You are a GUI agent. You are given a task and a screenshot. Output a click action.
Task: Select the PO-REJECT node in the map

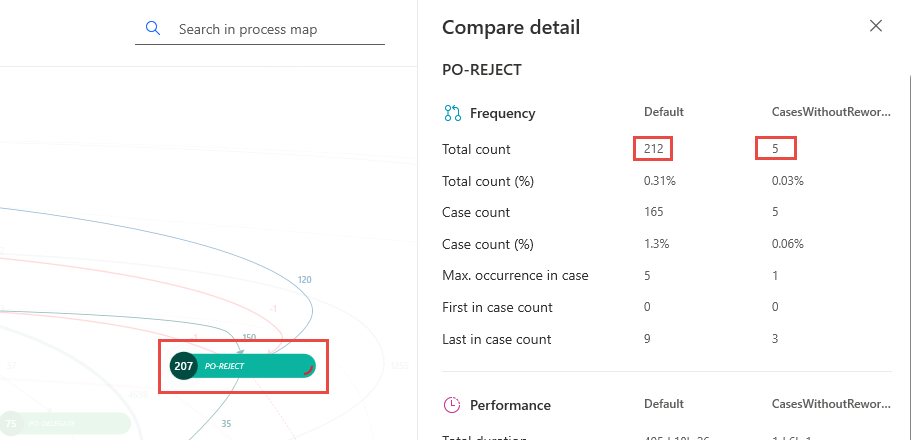(x=243, y=366)
